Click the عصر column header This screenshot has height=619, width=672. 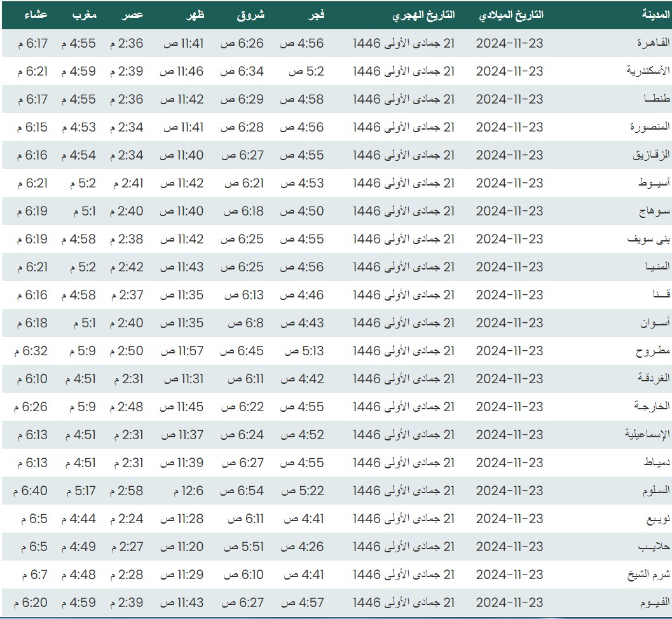tap(132, 15)
